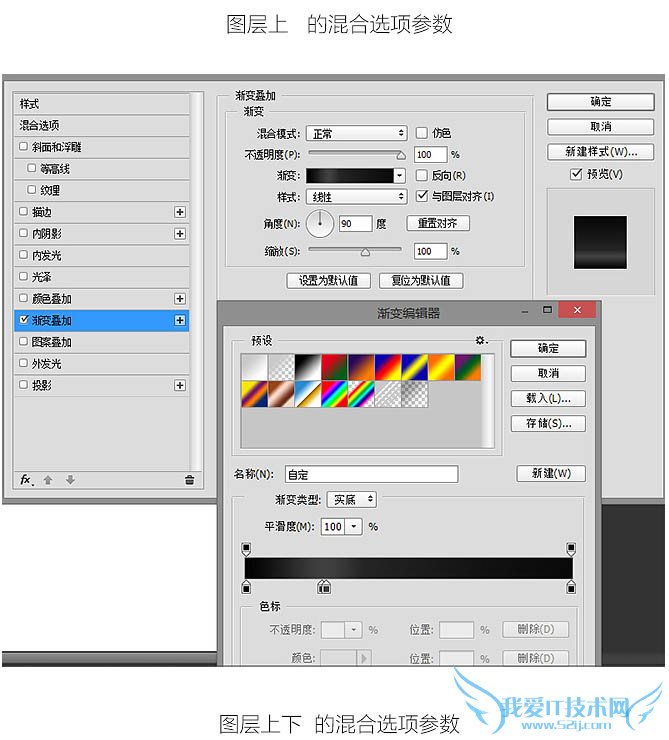Delete effect trash icon
This screenshot has width=669, height=740.
point(189,480)
